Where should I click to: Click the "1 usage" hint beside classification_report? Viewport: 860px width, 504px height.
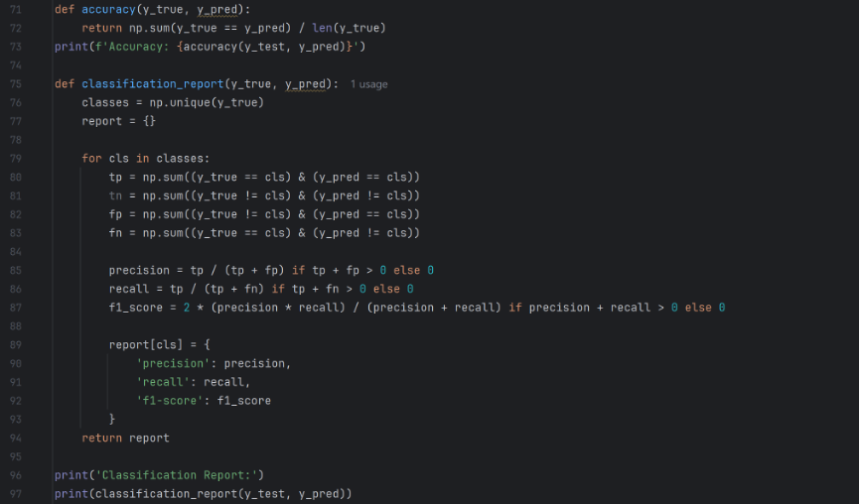click(x=369, y=84)
